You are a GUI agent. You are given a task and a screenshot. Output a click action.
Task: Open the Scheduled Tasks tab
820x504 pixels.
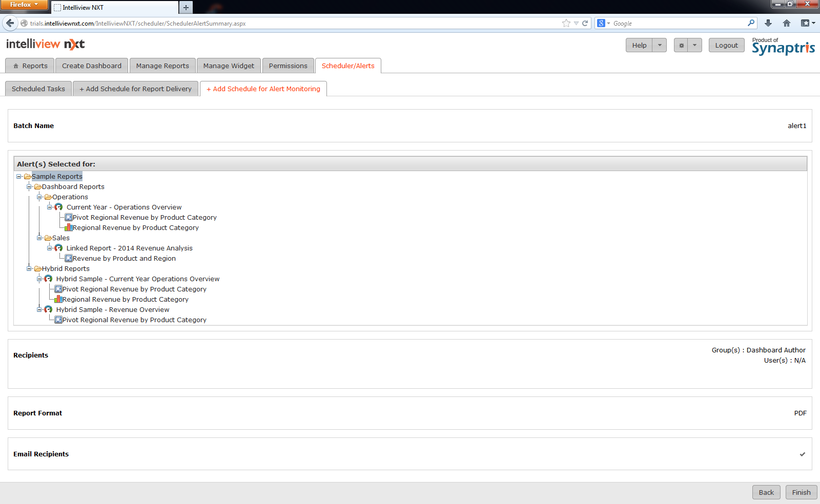click(38, 89)
